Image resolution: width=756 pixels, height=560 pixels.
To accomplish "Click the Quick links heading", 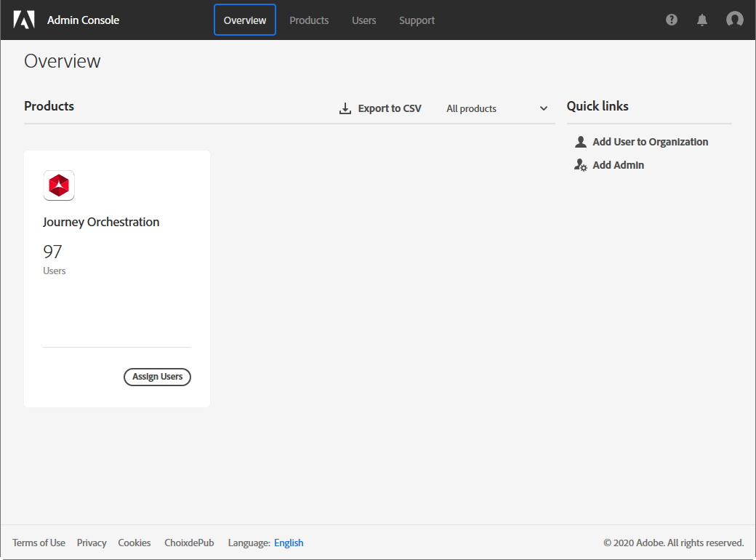I will tap(598, 106).
